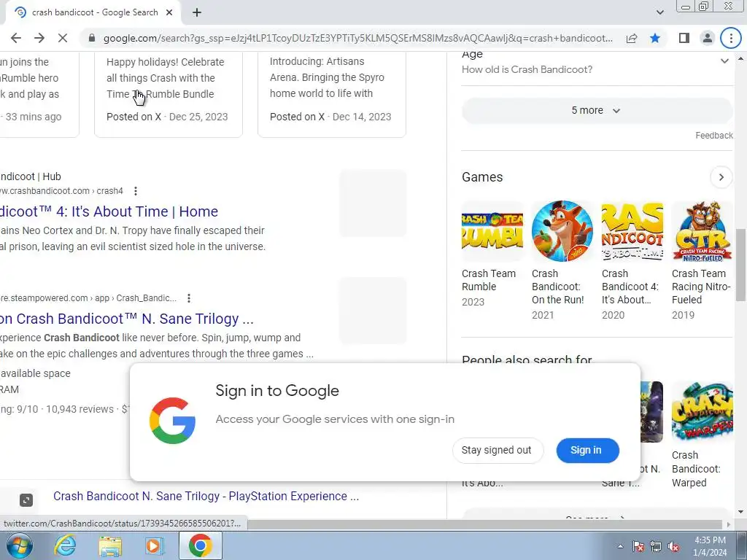Click Stay signed out button

497,450
